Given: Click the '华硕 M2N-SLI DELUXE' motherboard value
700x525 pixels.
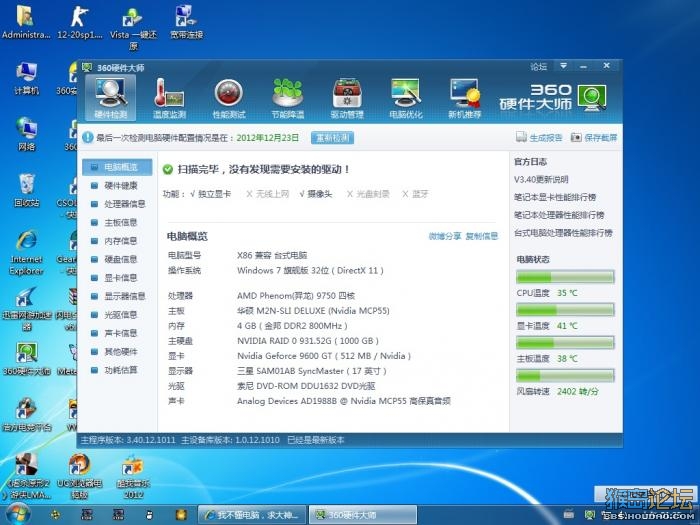Looking at the screenshot, I should tap(313, 311).
